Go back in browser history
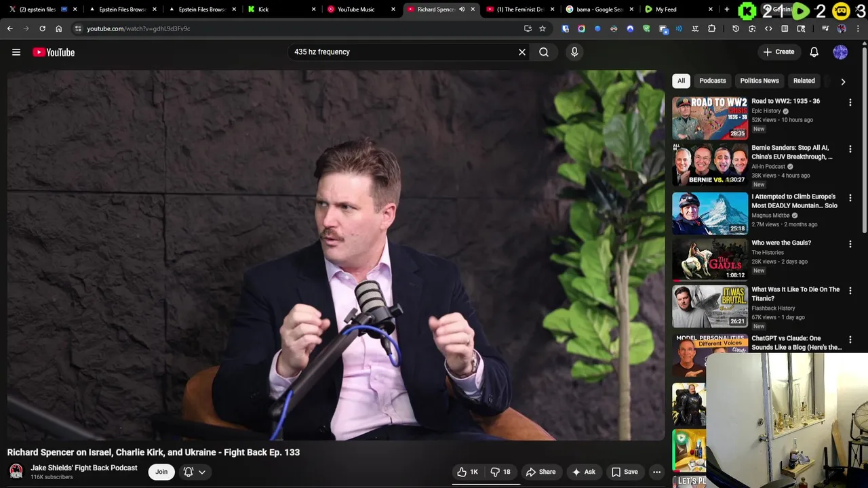 (x=9, y=28)
